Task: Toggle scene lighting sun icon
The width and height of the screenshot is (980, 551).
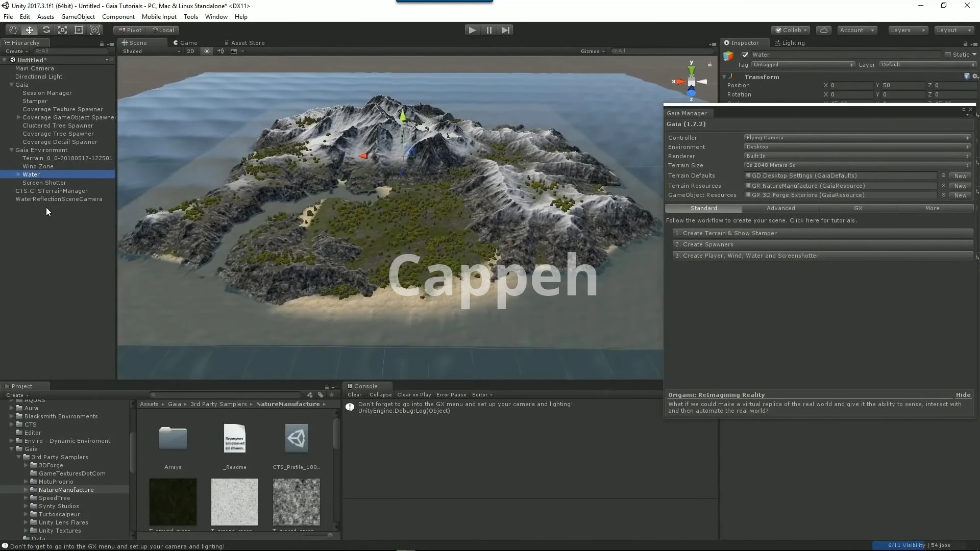Action: pyautogui.click(x=207, y=51)
